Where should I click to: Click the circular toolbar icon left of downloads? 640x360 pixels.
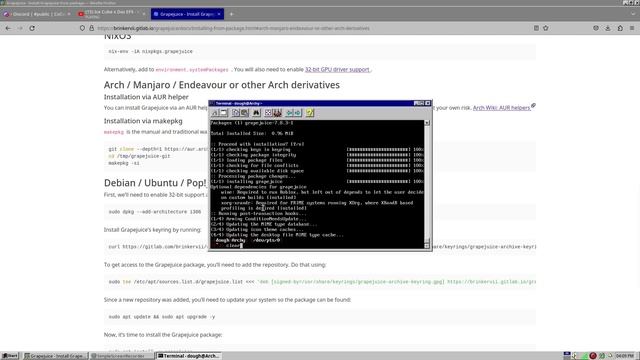click(596, 28)
